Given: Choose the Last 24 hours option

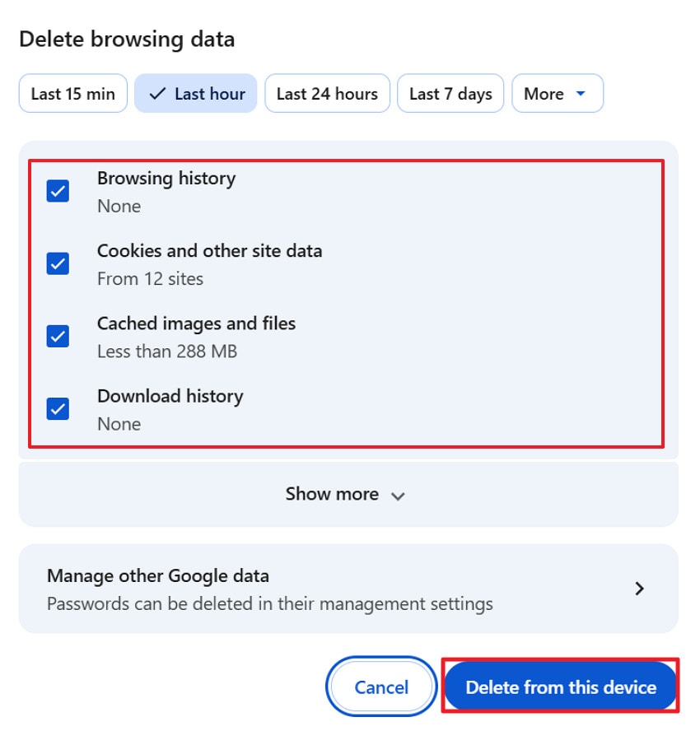Looking at the screenshot, I should (327, 93).
